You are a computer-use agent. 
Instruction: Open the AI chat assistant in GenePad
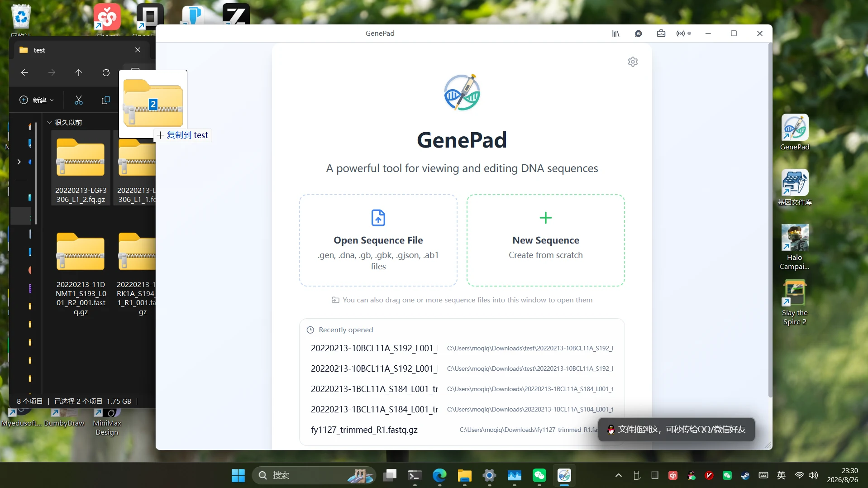point(639,33)
